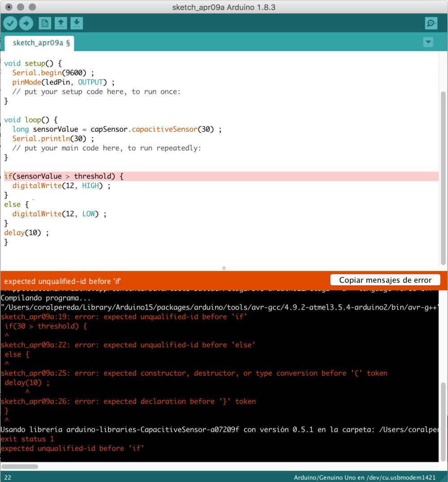The image size is (448, 482).
Task: Click the Serial.begin(9600) line
Action: coord(53,73)
